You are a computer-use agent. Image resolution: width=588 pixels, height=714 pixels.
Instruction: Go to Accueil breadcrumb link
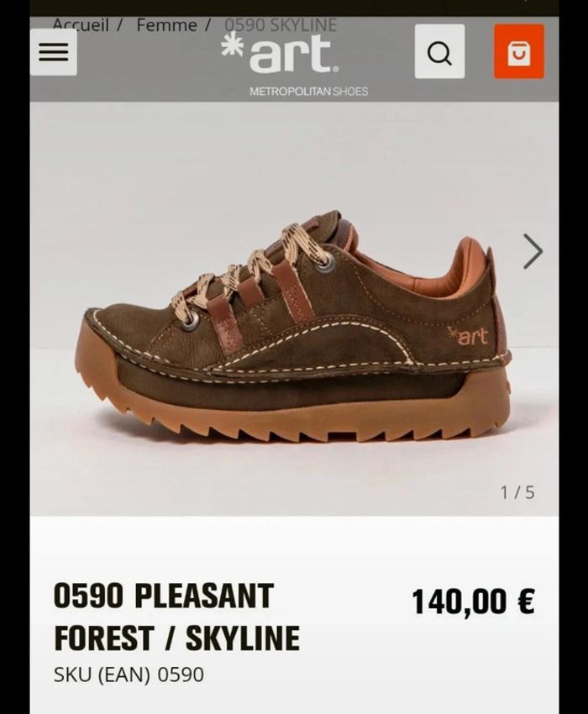click(81, 24)
